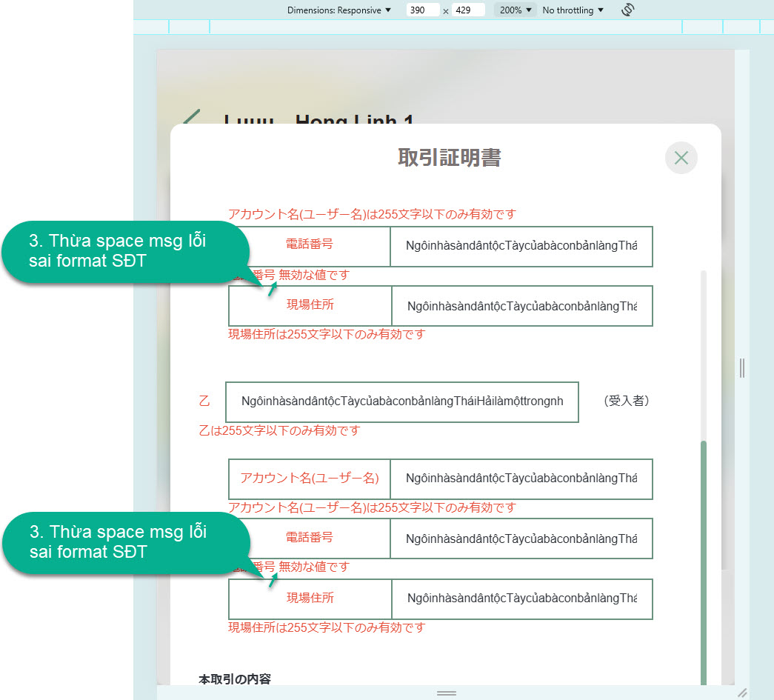Image resolution: width=774 pixels, height=700 pixels.
Task: Click the upper 現場住所 input above the 乙 section
Action: [x=521, y=306]
